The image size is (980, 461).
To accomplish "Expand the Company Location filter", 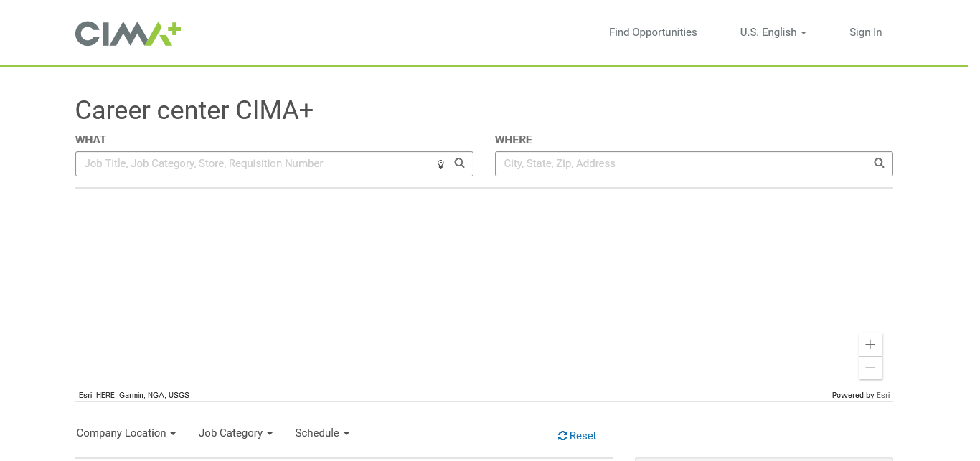I will click(x=126, y=433).
